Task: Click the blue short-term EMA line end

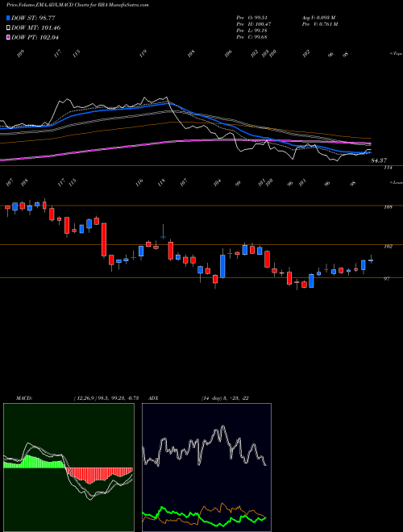Action: click(369, 152)
